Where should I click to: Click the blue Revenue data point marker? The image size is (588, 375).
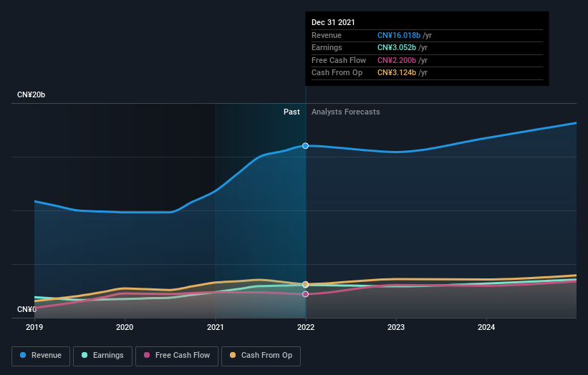[306, 146]
